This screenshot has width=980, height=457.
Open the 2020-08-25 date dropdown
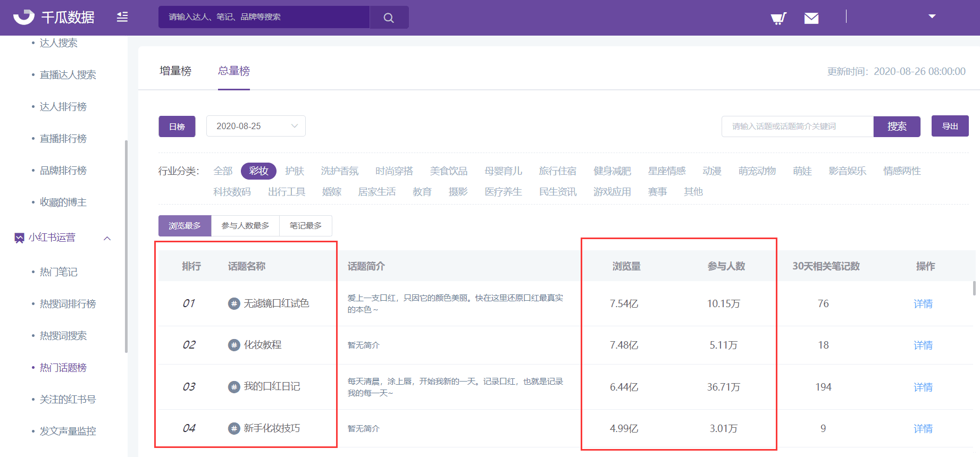coord(256,126)
